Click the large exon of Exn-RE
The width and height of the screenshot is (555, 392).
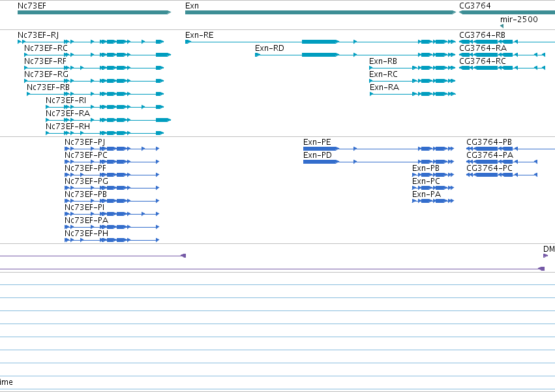click(321, 42)
